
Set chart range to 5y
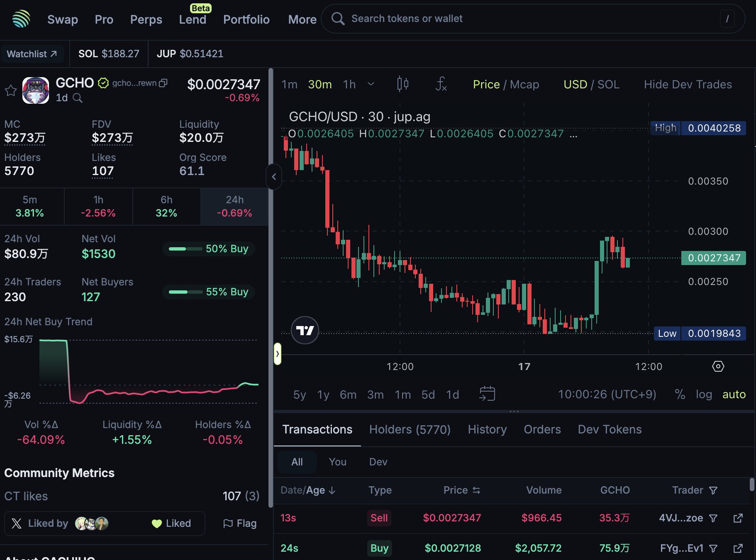coord(300,394)
